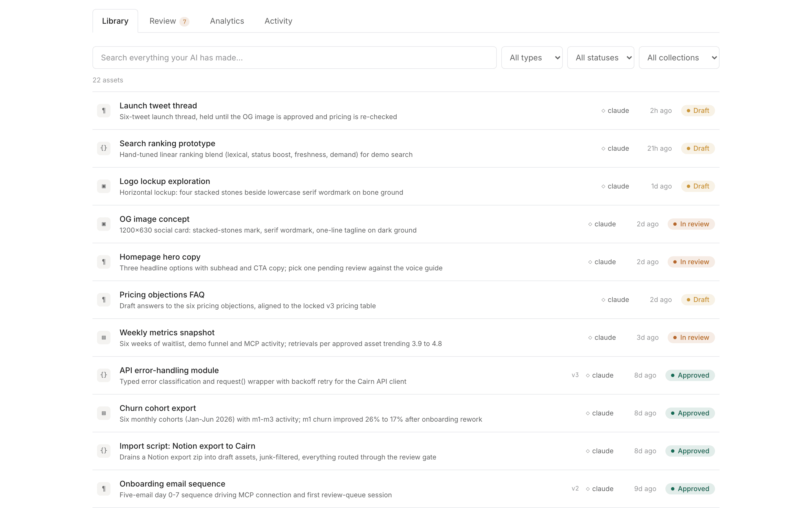The height and width of the screenshot is (508, 812).
Task: Open the All types dropdown
Action: point(531,58)
